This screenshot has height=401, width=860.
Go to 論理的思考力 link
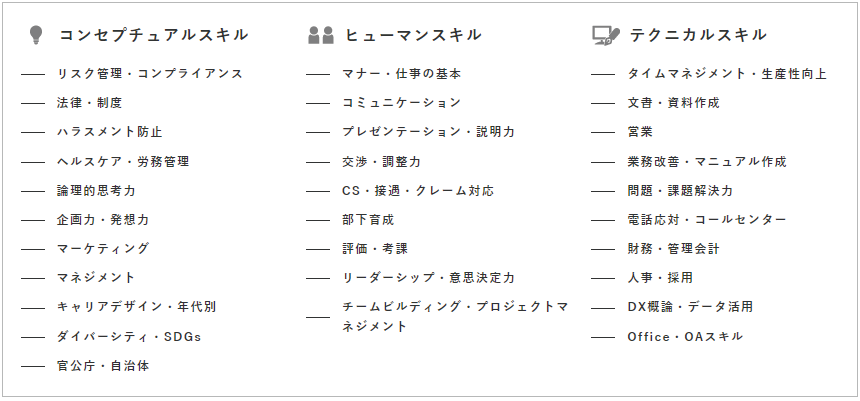click(x=96, y=190)
